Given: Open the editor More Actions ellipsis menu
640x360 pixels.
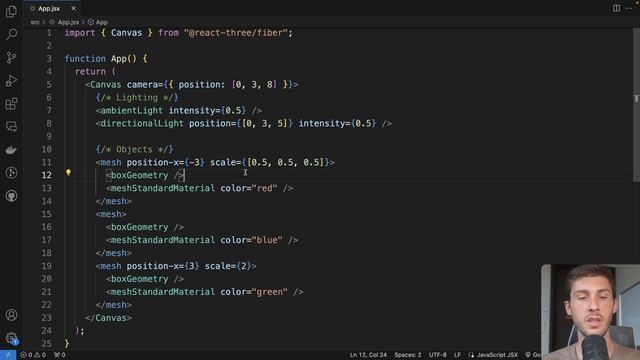Looking at the screenshot, I should pos(629,8).
